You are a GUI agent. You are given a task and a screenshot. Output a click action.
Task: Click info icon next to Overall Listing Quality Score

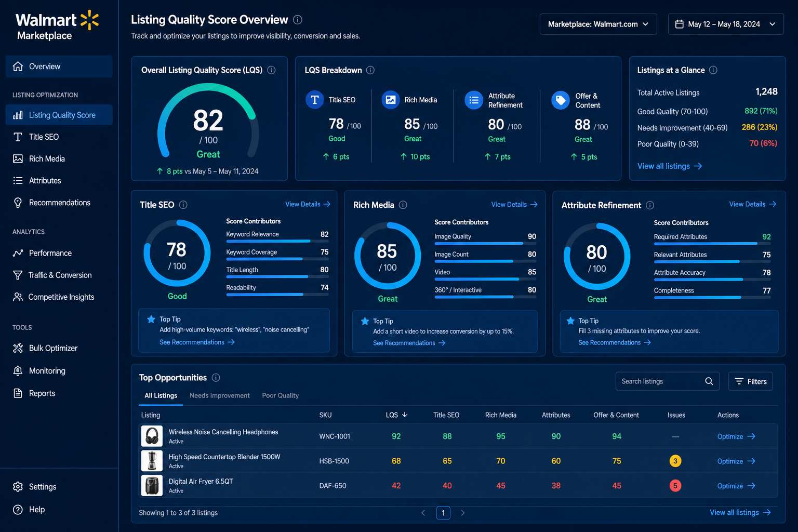tap(271, 70)
